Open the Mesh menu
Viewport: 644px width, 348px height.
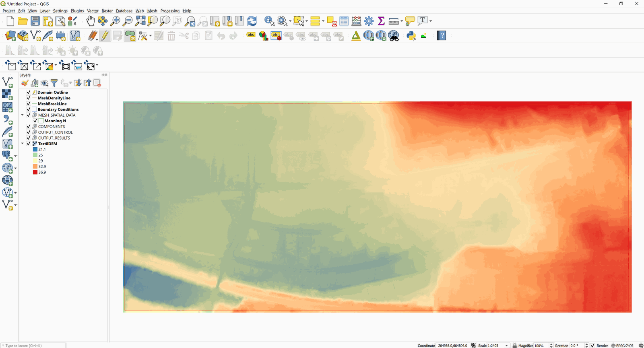click(152, 11)
